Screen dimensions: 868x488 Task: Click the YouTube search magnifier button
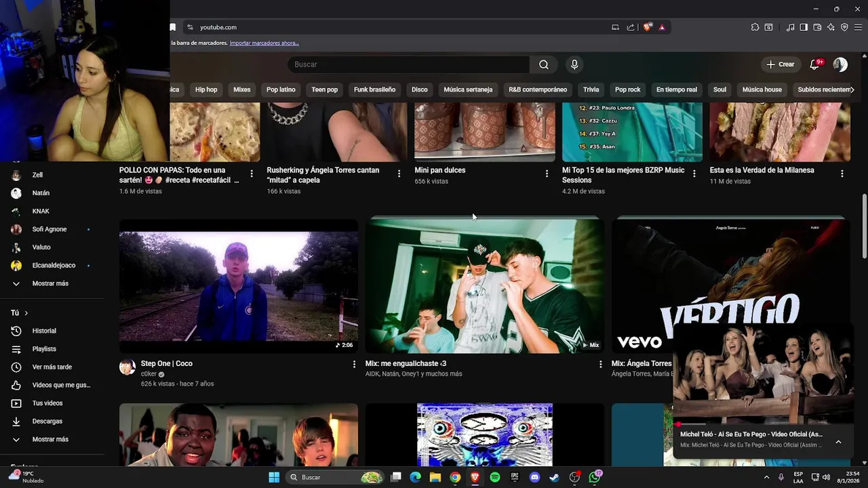544,64
